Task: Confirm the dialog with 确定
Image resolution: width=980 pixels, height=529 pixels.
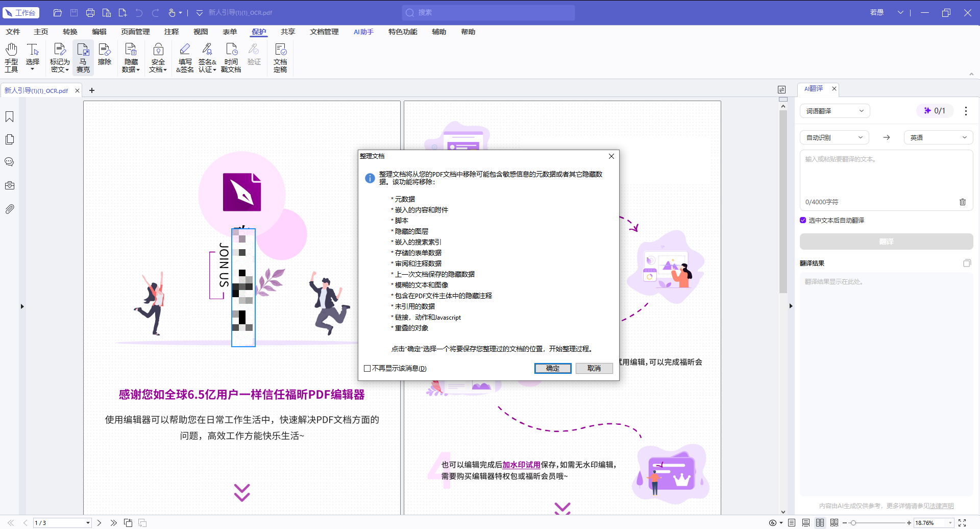Action: pos(553,368)
